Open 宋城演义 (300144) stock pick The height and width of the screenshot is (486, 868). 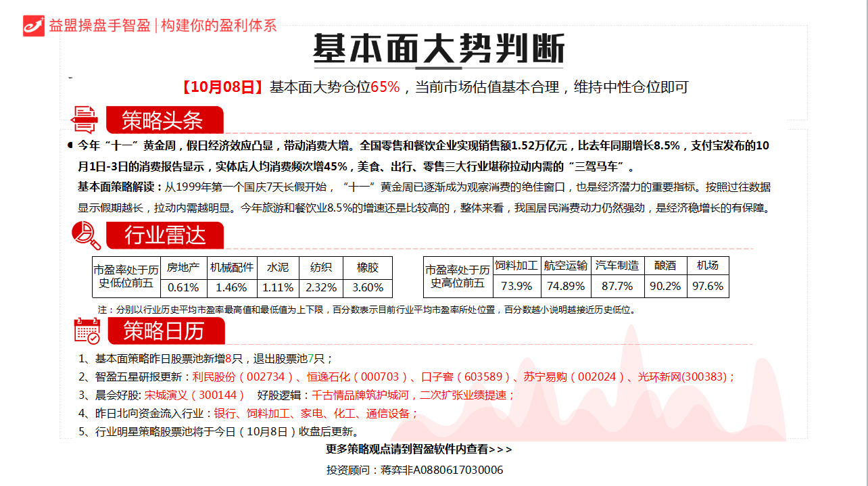pyautogui.click(x=195, y=395)
